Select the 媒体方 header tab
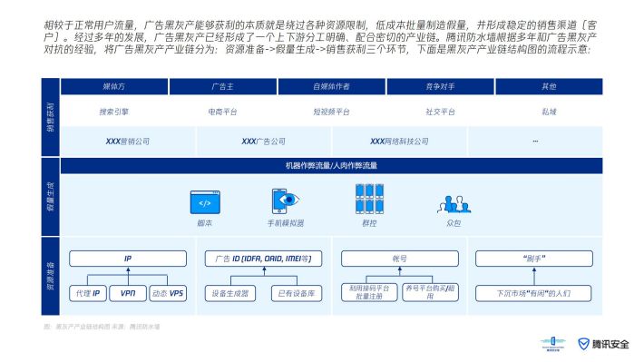Viewport: 644px width, 362px height. (114, 87)
